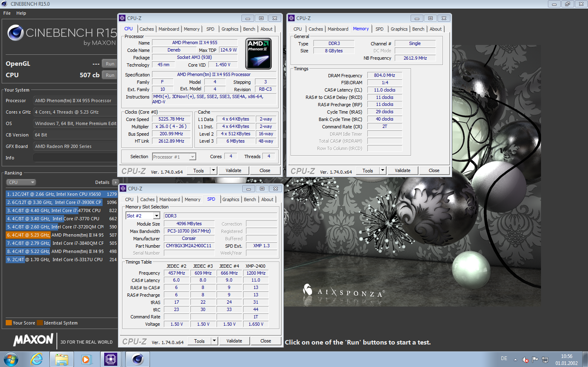Open Bench tab in the CPU window

249,29
